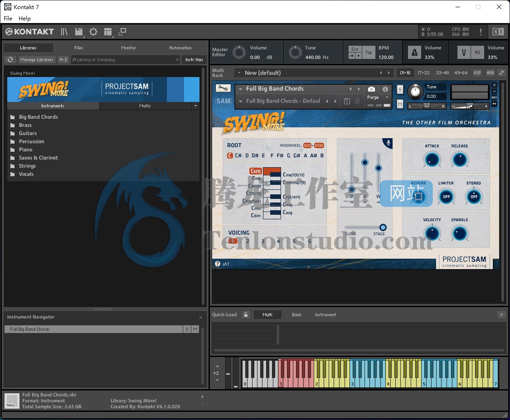Click the info icon in the instrument header
Screen dimensions: 510x420
pos(385,89)
